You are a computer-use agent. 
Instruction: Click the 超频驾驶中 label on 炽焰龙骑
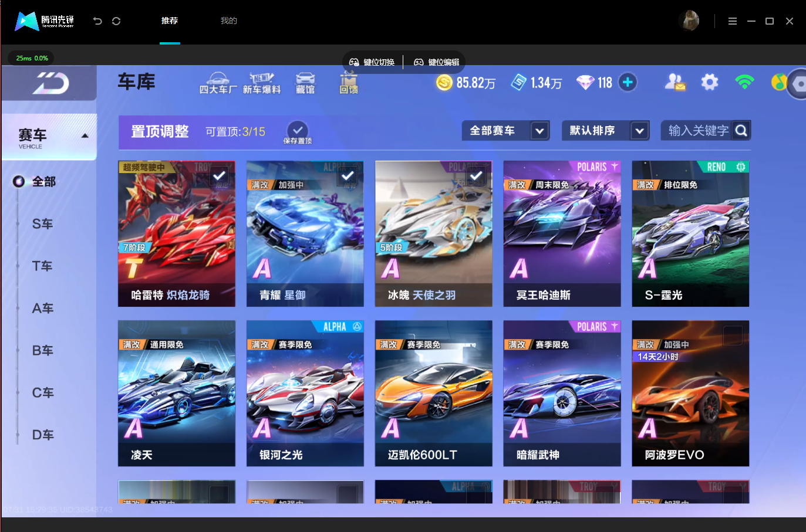[x=144, y=167]
